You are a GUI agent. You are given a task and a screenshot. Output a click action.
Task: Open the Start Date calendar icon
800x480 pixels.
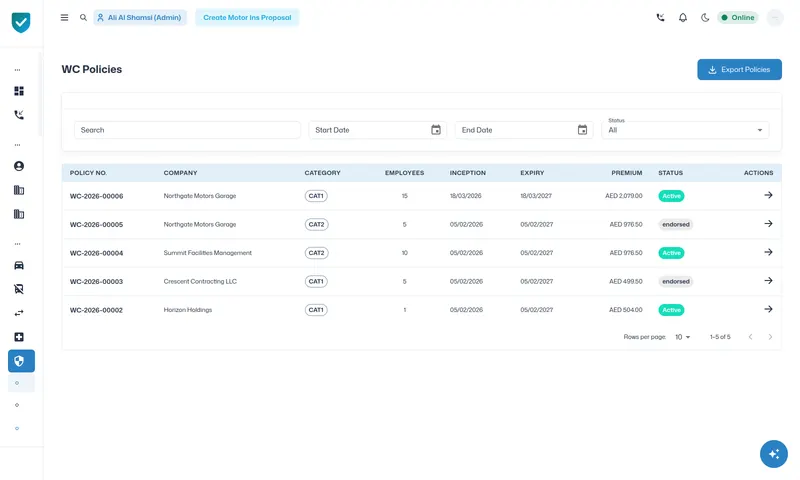click(436, 130)
